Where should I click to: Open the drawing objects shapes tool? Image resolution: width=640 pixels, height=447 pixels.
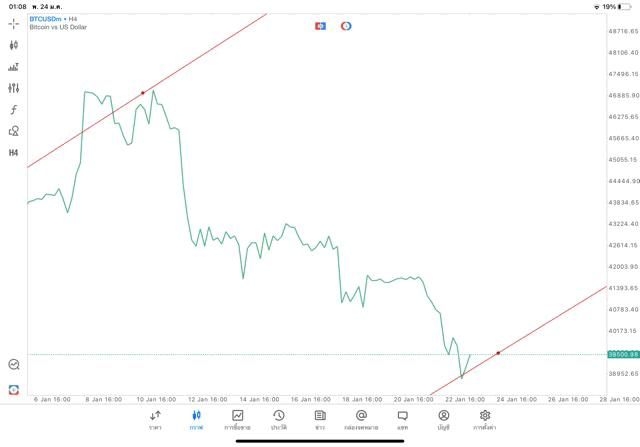14,131
